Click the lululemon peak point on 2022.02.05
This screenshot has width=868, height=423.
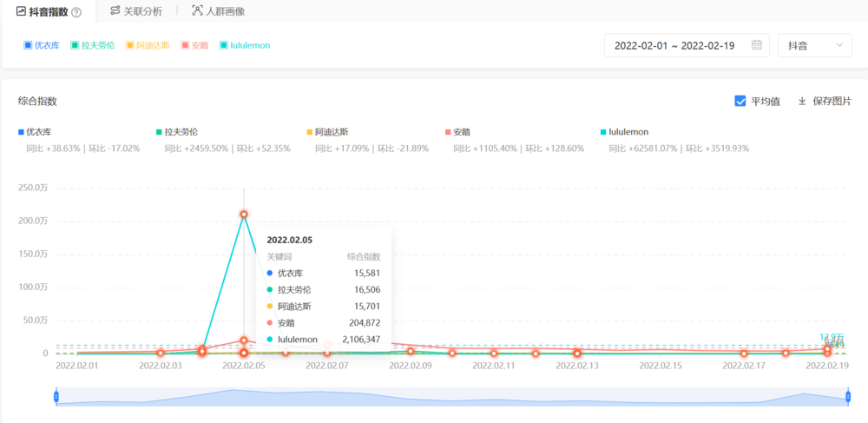(244, 214)
